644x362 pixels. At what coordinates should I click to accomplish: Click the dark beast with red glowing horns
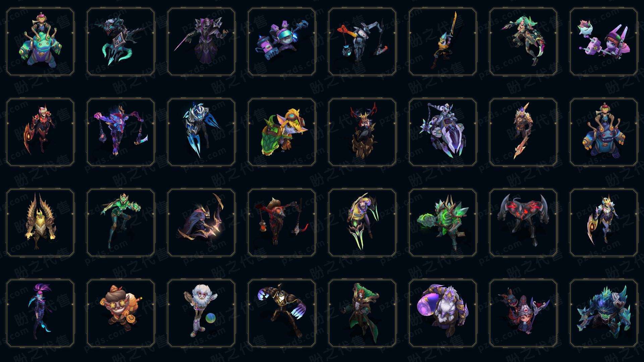pos(523,223)
